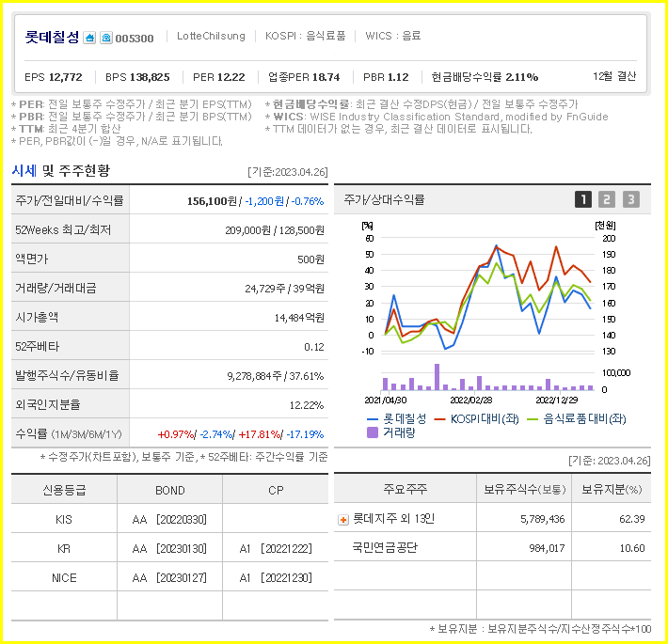
Task: Click WICS : 음료 classification
Action: pos(392,36)
